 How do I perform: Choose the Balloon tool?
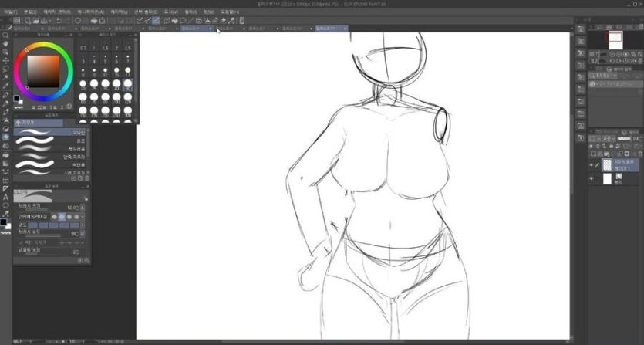coord(6,205)
